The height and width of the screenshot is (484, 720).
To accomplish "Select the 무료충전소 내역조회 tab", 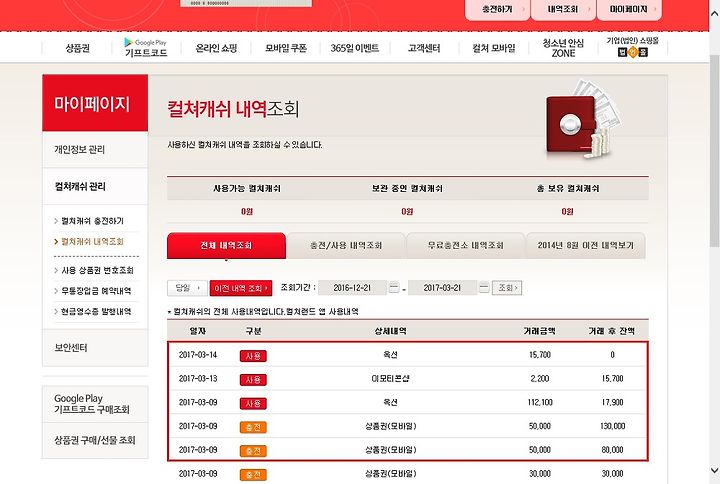I will (466, 246).
